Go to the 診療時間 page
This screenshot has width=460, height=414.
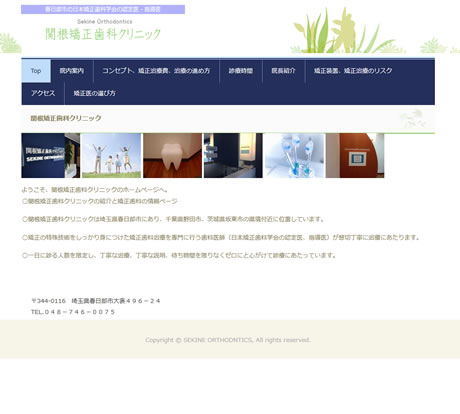(x=241, y=71)
